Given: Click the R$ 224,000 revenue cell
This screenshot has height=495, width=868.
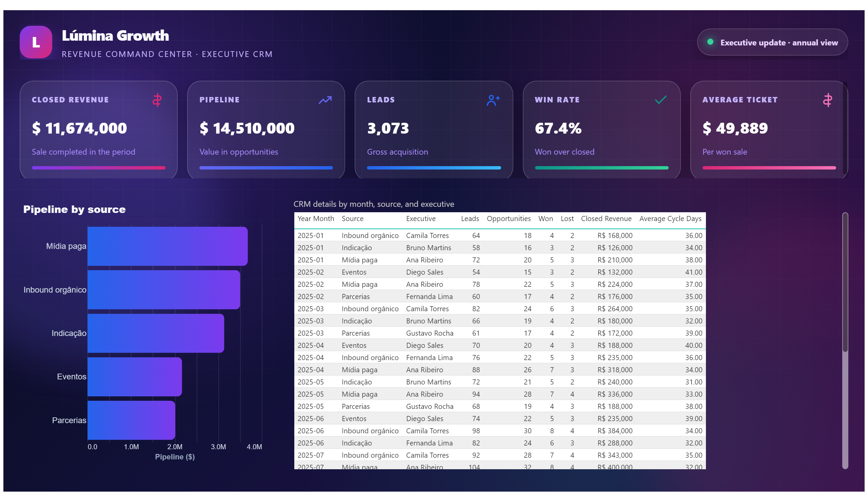Looking at the screenshot, I should click(614, 284).
